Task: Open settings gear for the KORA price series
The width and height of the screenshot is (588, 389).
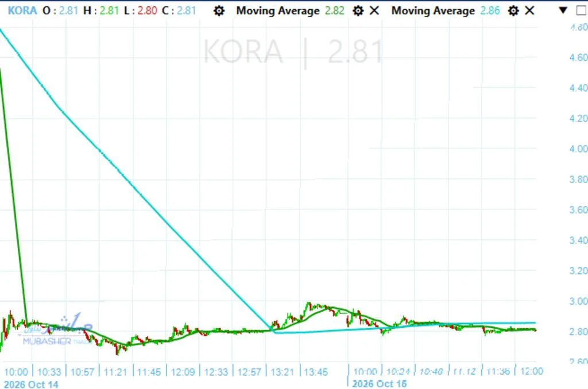Action: click(219, 11)
